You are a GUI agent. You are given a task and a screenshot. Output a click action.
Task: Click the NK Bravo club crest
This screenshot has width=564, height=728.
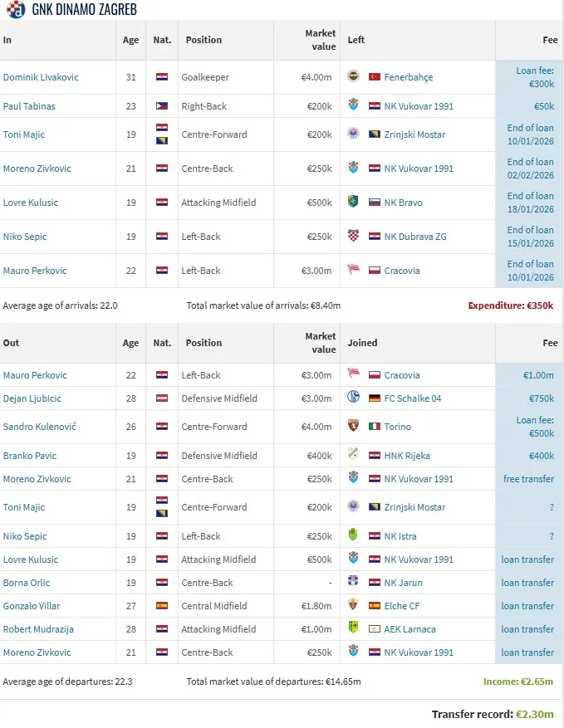click(x=353, y=203)
